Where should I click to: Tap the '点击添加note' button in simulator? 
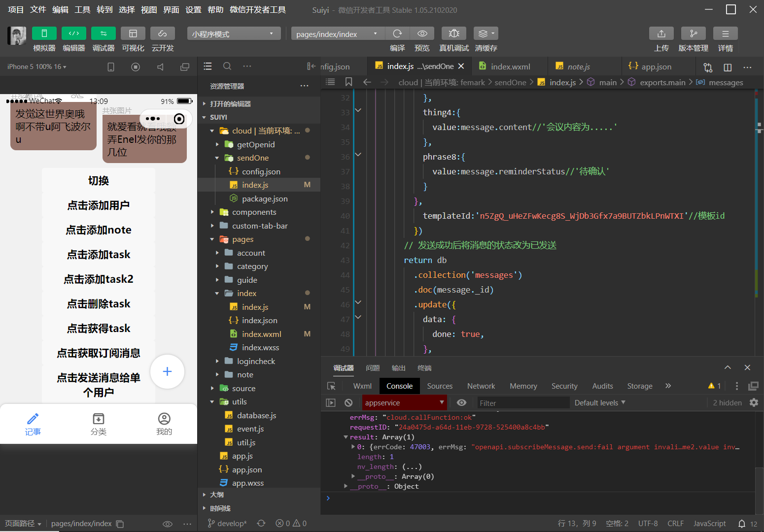99,230
